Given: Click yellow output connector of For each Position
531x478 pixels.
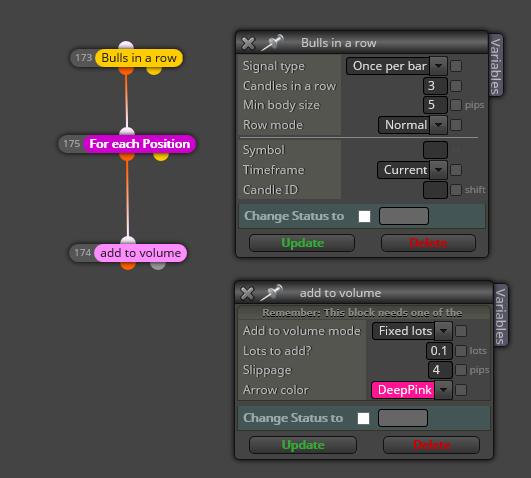Looking at the screenshot, I should point(161,156).
